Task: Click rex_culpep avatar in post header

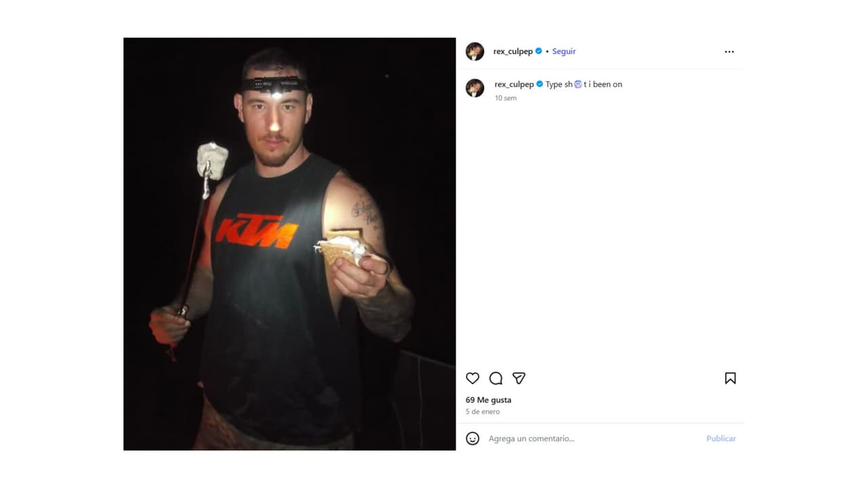Action: (475, 52)
